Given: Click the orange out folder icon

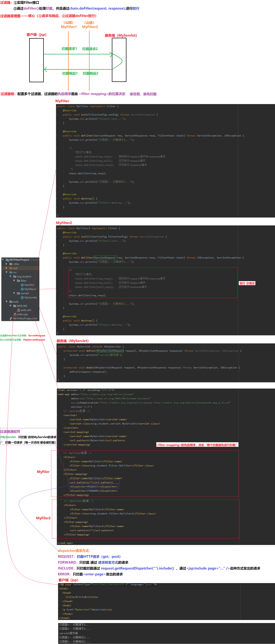Looking at the screenshot, I should coord(11,268).
